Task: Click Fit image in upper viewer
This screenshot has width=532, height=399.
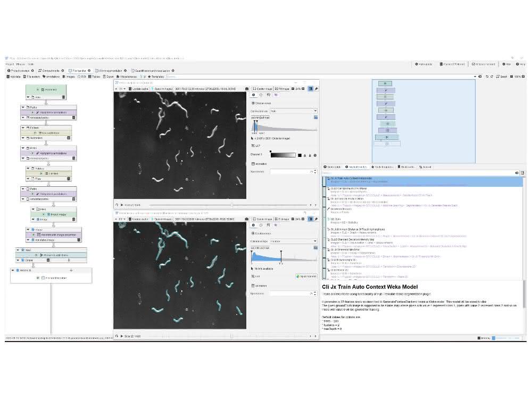Action: [x=282, y=89]
